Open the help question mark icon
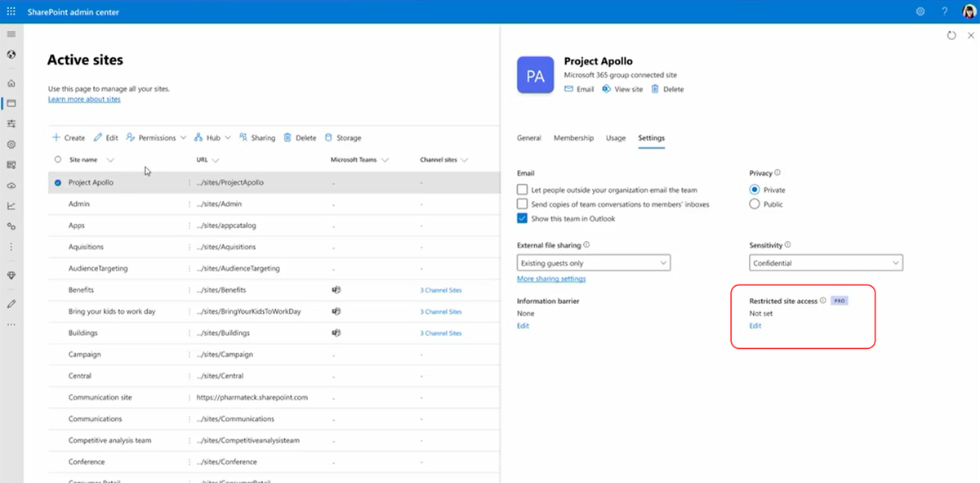The width and height of the screenshot is (980, 483). coord(944,11)
